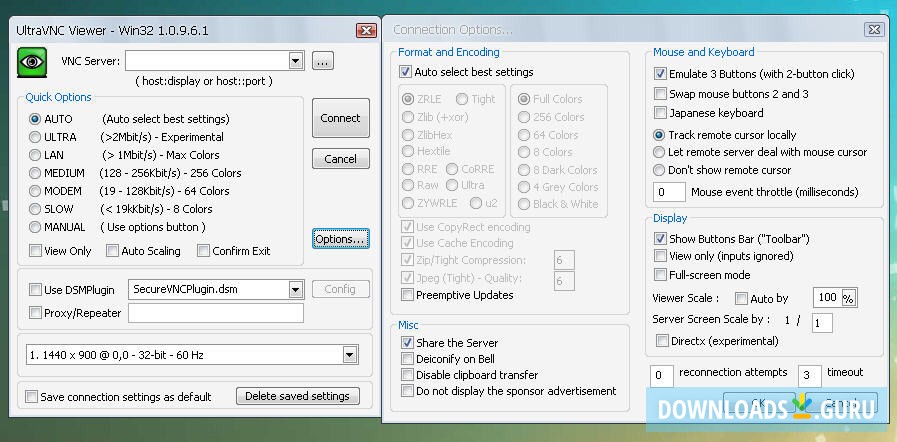897x442 pixels.
Task: Click the Viewer Scale 100 percent field
Action: pos(827,297)
